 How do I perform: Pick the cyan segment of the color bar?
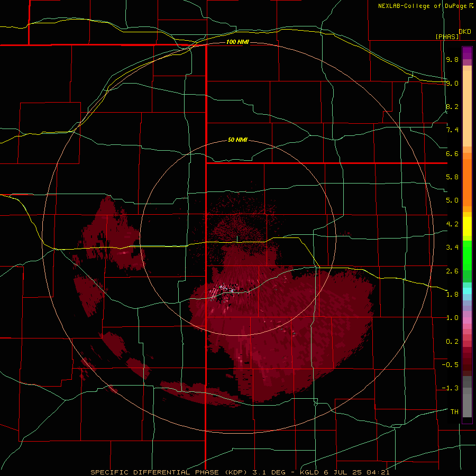click(x=467, y=291)
